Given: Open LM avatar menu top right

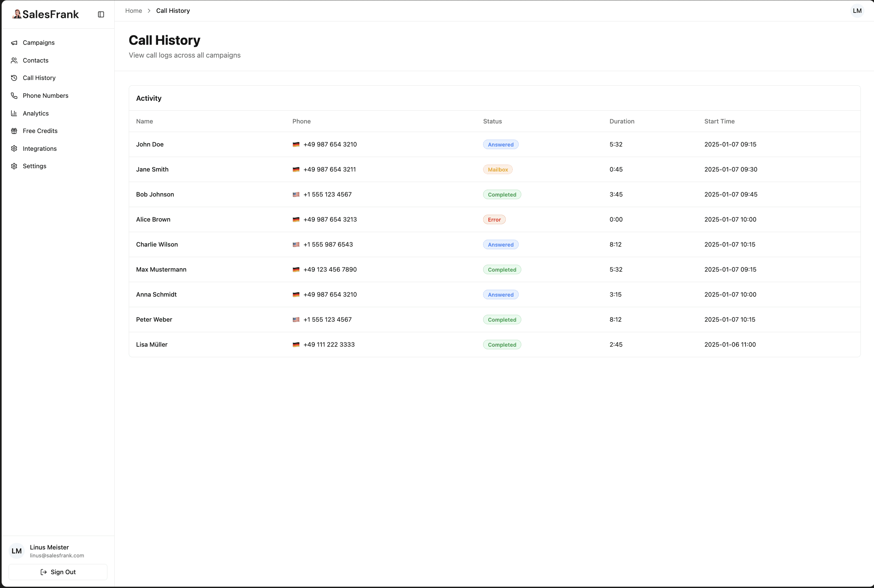Looking at the screenshot, I should tap(857, 11).
